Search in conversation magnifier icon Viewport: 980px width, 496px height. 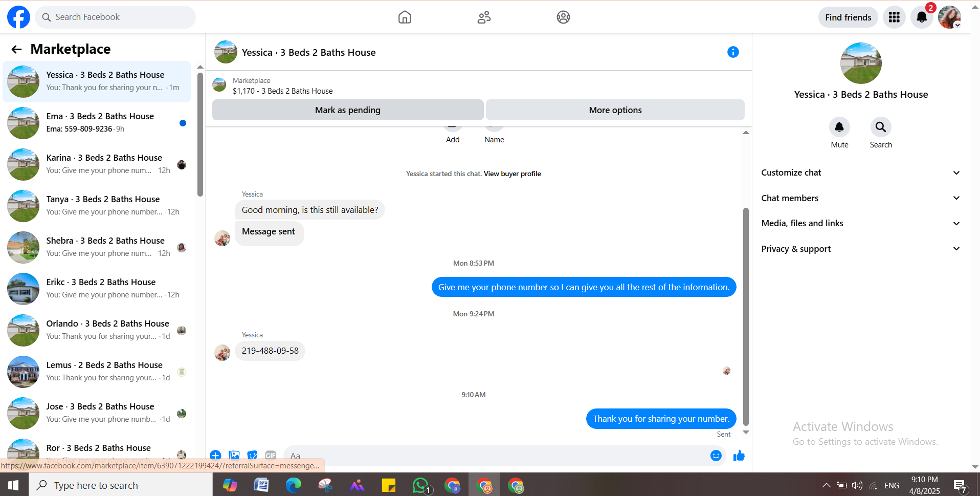pyautogui.click(x=880, y=127)
